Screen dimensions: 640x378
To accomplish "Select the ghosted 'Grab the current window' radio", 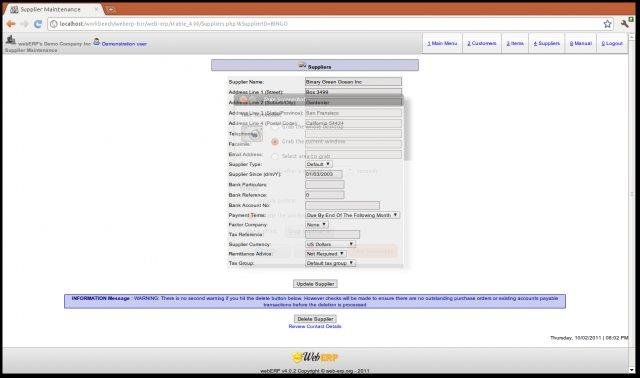I will 275,142.
